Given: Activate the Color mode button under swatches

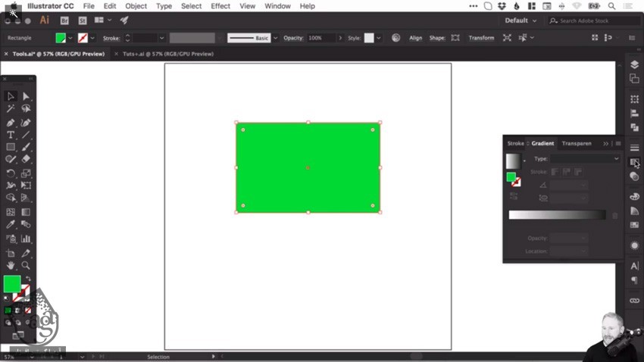Looking at the screenshot, I should click(8, 311).
